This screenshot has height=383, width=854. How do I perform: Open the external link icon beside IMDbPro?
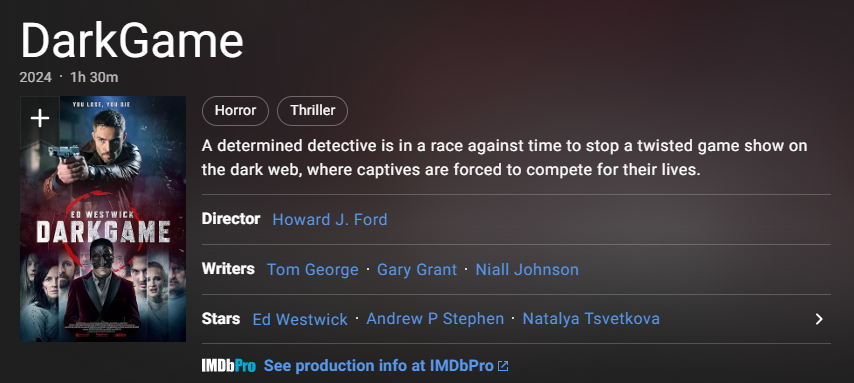503,366
